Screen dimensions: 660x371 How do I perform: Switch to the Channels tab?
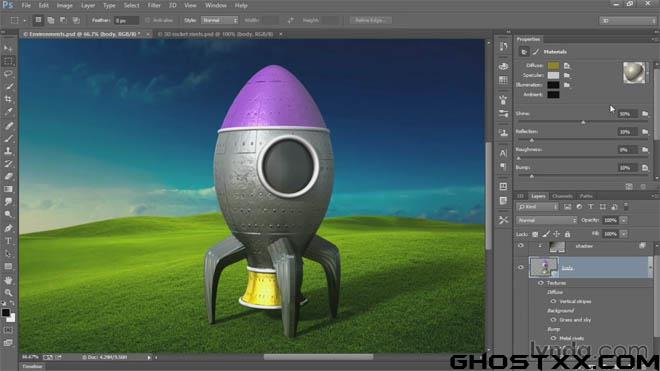click(562, 196)
